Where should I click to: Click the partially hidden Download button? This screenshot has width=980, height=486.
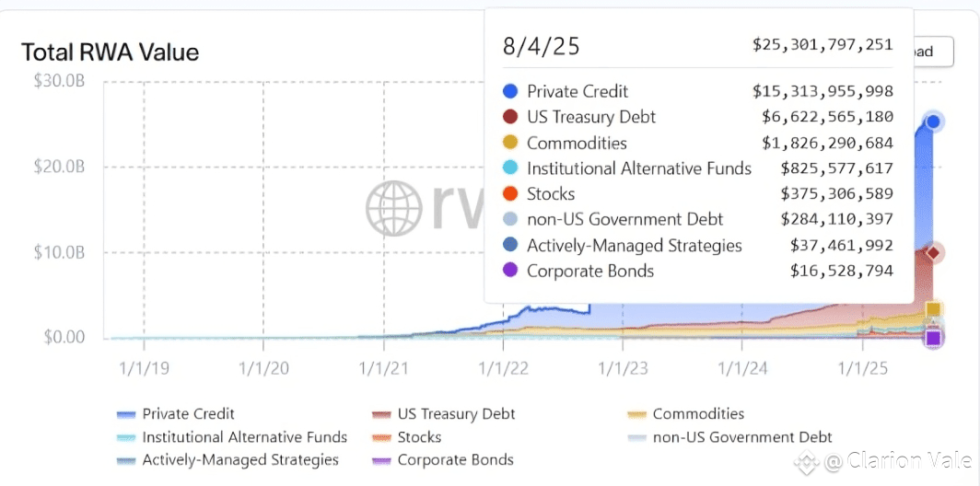click(930, 52)
